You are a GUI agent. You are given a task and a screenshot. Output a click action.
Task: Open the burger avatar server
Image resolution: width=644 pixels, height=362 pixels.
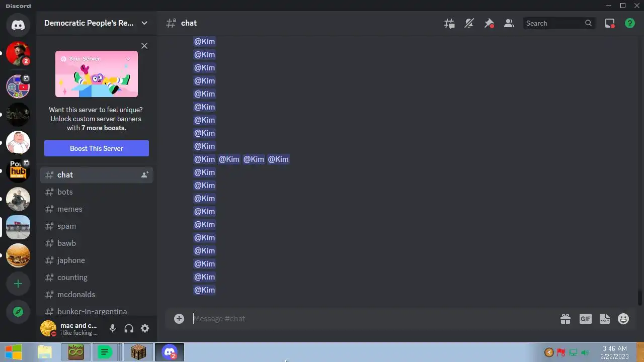(18, 255)
